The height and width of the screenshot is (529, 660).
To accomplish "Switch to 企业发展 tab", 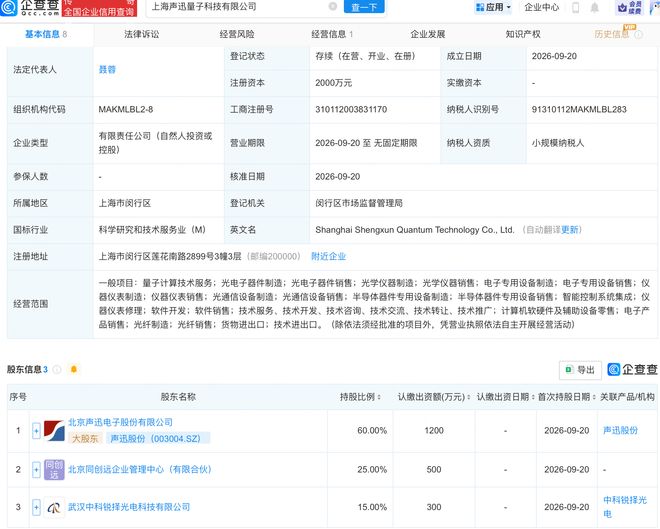I will pos(428,34).
